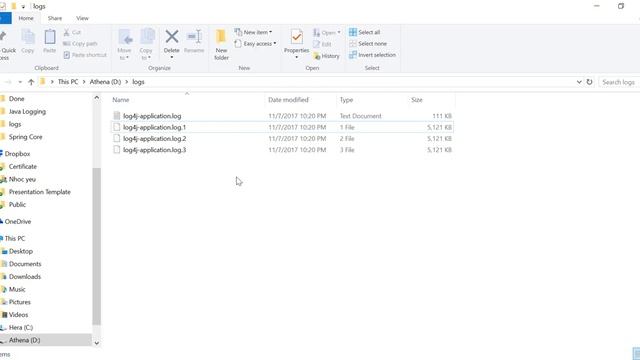640x360 pixels.
Task: Go up one folder level
Action: (x=31, y=82)
